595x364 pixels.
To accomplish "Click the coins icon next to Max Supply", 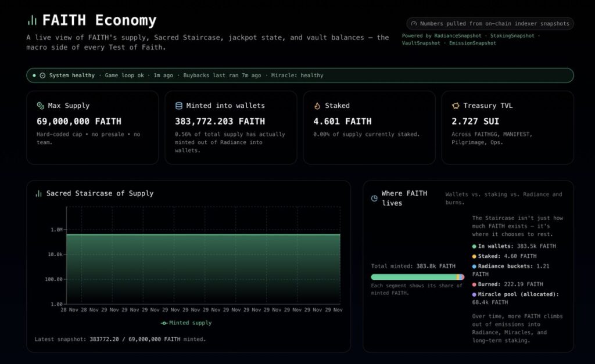I will coord(41,106).
